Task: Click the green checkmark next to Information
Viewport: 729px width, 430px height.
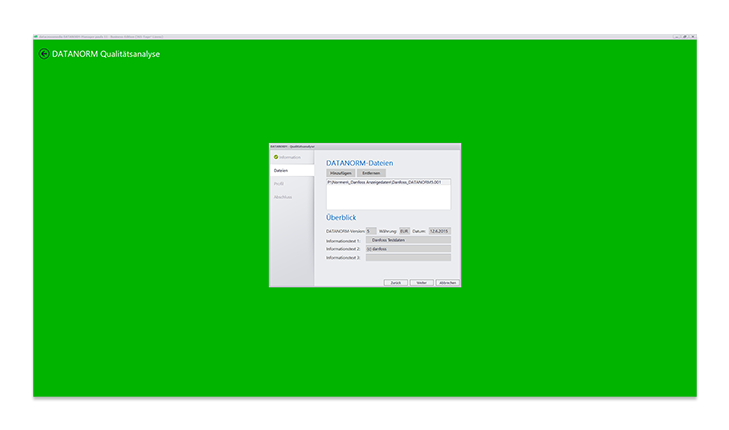Action: pyautogui.click(x=276, y=157)
